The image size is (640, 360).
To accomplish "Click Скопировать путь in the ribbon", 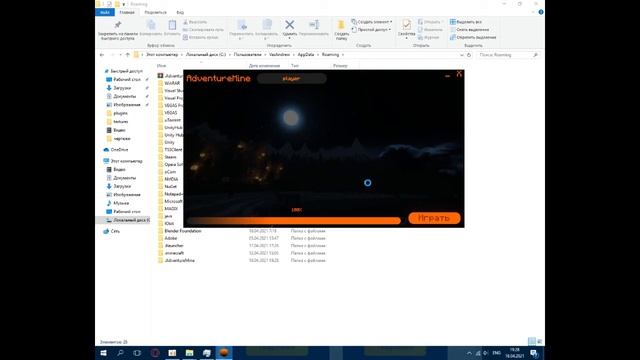I will 203,30.
